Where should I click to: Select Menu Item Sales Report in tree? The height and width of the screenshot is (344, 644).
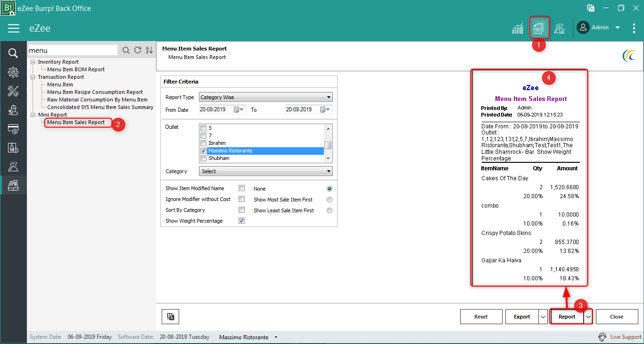(76, 122)
